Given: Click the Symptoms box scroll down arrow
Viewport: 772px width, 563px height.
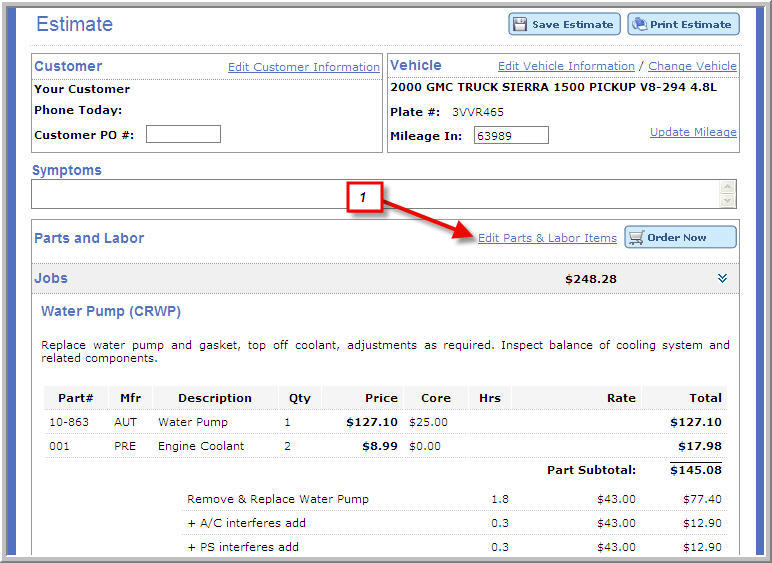Looking at the screenshot, I should pyautogui.click(x=727, y=201).
